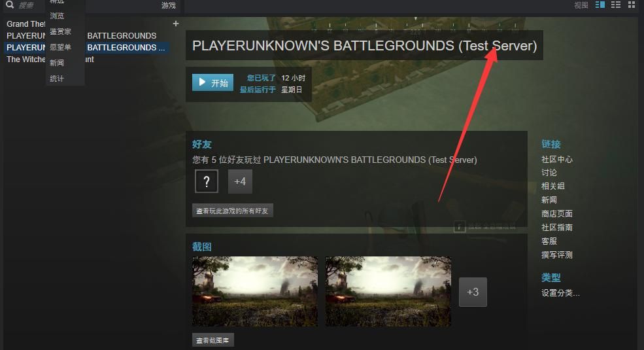
Task: Click the 您已玩了 label
Action: click(x=262, y=78)
